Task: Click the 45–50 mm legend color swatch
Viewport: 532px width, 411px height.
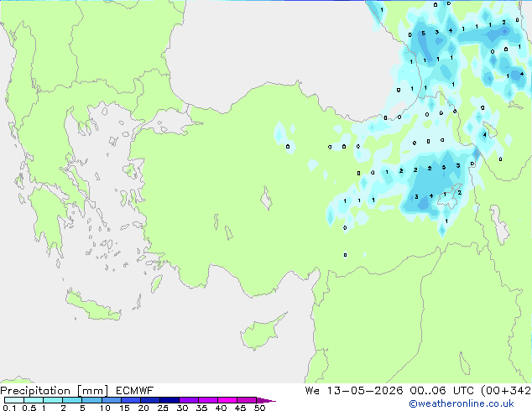Action: tap(247, 400)
